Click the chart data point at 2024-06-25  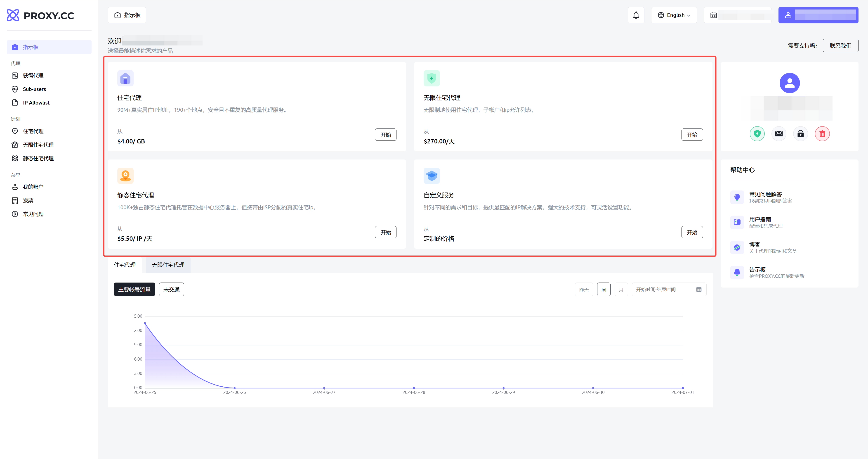(145, 323)
